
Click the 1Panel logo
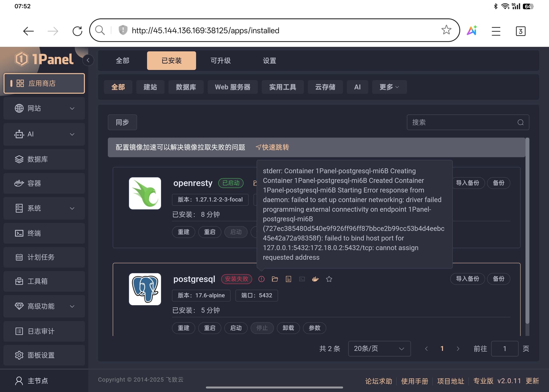[x=44, y=59]
